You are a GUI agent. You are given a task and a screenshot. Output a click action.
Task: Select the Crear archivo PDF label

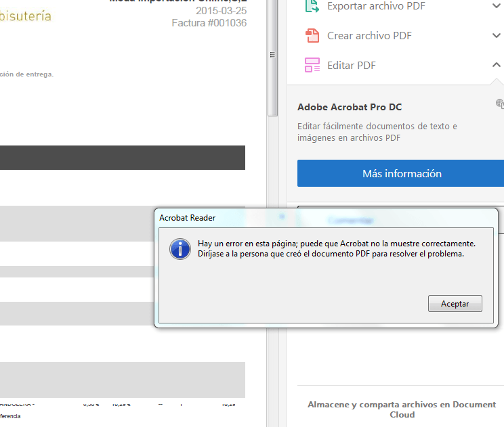coord(369,36)
